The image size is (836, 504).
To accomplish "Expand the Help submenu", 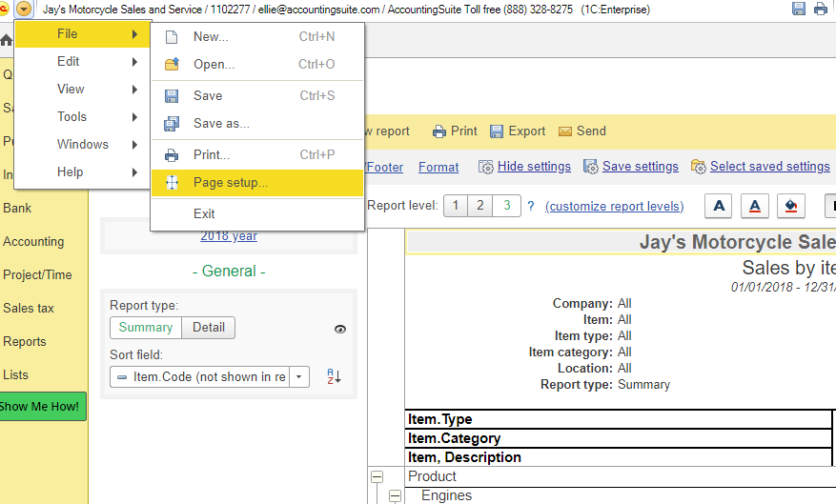I will point(83,172).
